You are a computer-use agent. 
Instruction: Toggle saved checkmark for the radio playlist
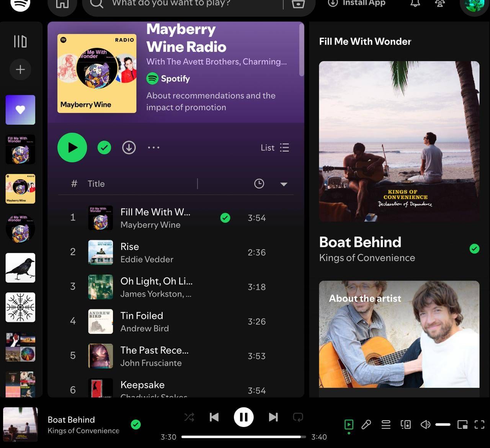(104, 147)
